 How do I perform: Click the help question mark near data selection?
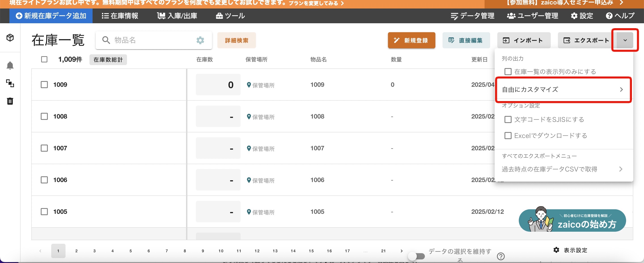click(x=501, y=256)
